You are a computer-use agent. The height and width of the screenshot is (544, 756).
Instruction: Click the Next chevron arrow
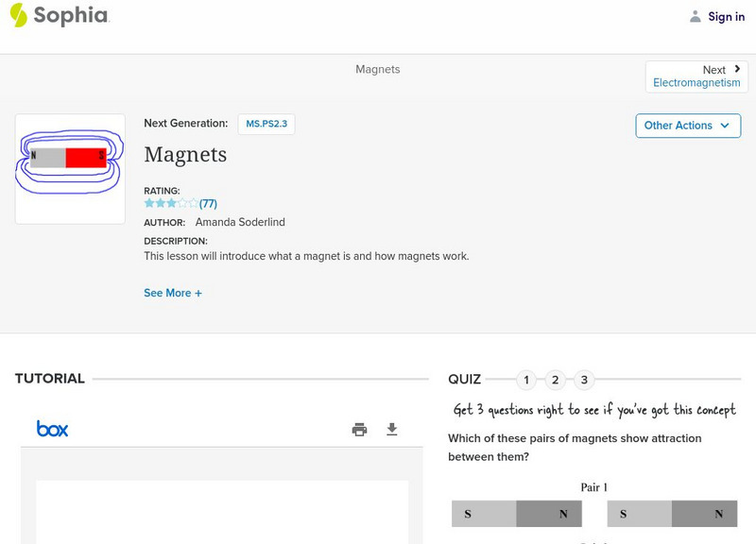pyautogui.click(x=737, y=69)
